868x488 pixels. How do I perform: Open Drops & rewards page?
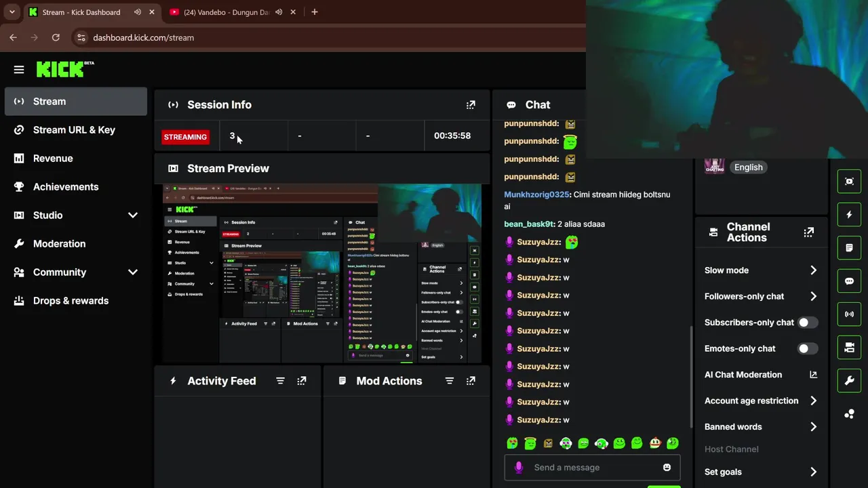[75, 301]
